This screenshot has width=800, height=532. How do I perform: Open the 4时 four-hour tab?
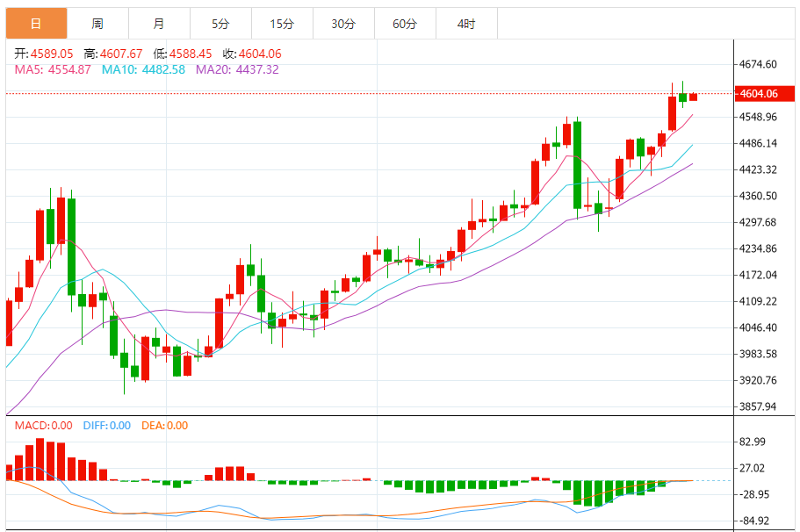coord(465,24)
